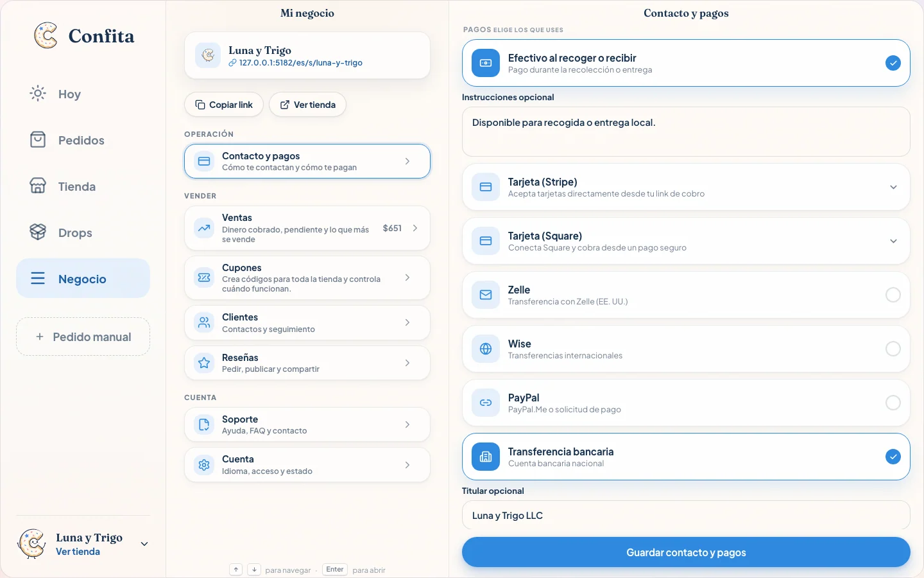The image size is (924, 578).
Task: Click the gear icon in Cuenta row
Action: (204, 465)
